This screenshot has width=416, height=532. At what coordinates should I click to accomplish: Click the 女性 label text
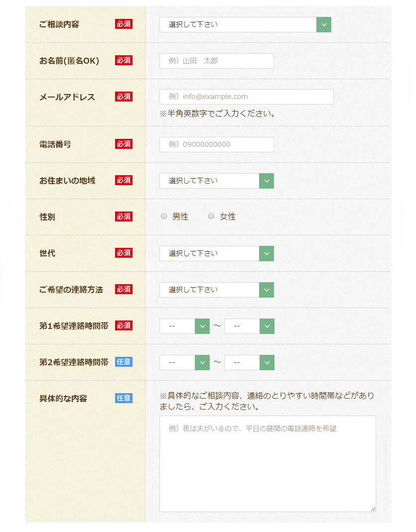tap(228, 216)
